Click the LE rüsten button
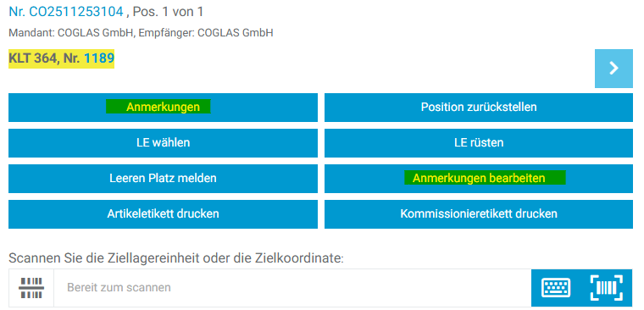Image resolution: width=644 pixels, height=310 pixels. click(479, 143)
